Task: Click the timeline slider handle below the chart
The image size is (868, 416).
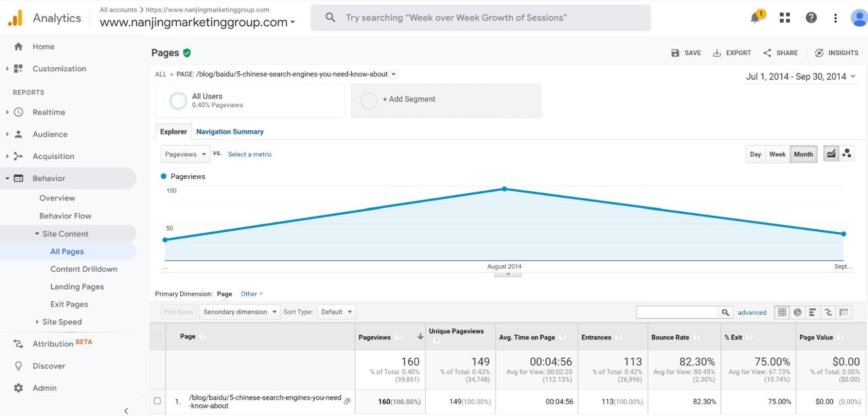Action: 507,273
